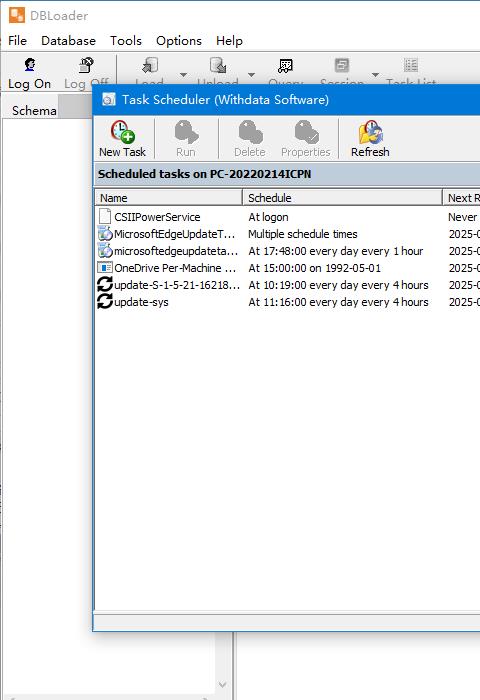Image resolution: width=480 pixels, height=700 pixels.
Task: Click the Log Off toolbar icon
Action: click(x=86, y=65)
